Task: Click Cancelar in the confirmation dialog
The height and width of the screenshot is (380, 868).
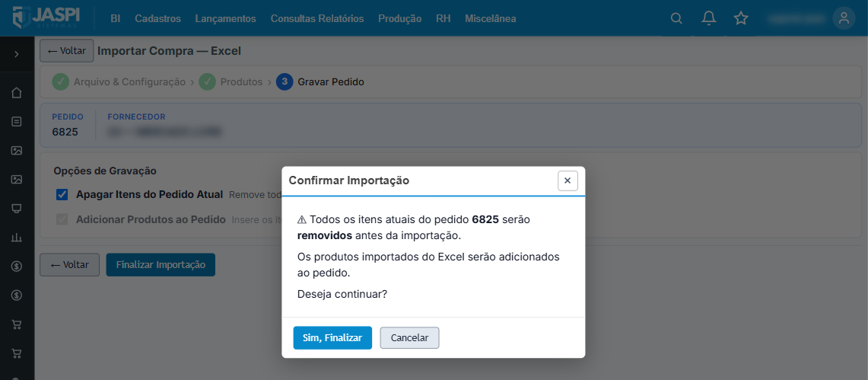Action: [x=409, y=338]
